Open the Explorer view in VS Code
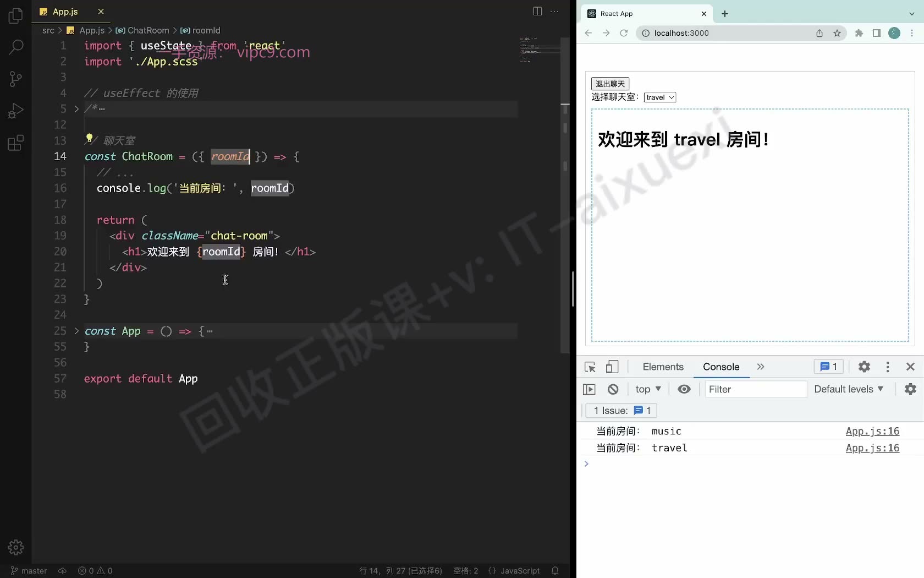 pyautogui.click(x=16, y=16)
